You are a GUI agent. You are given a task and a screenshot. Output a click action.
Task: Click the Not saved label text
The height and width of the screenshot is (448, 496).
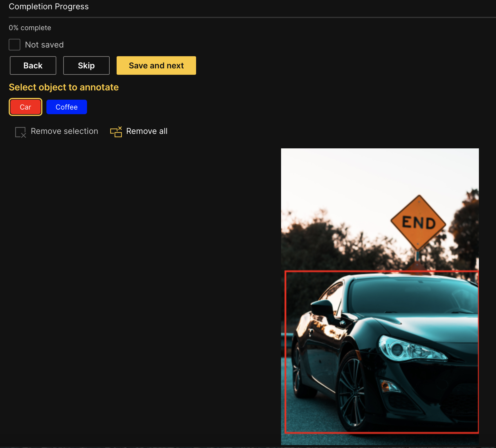(44, 45)
